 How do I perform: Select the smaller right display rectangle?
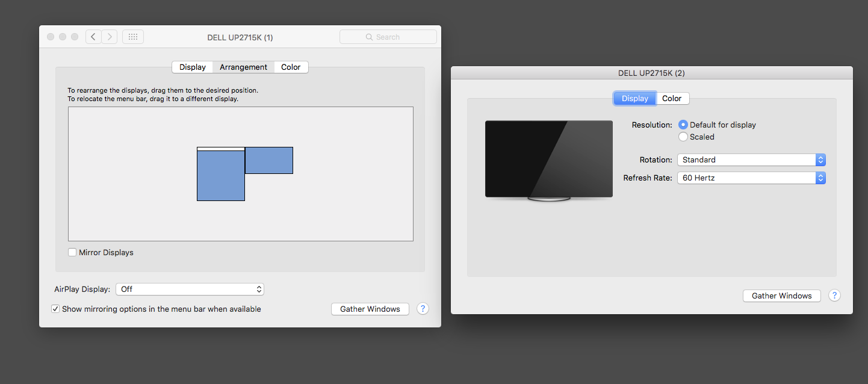(269, 160)
